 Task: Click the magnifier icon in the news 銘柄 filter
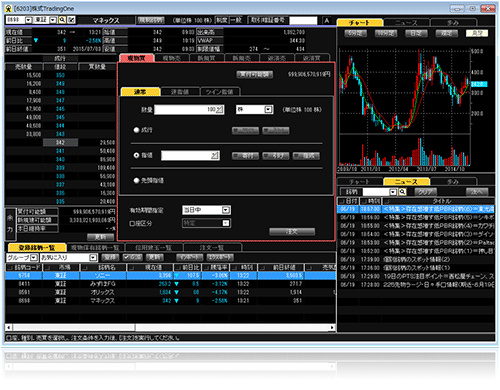click(x=402, y=192)
